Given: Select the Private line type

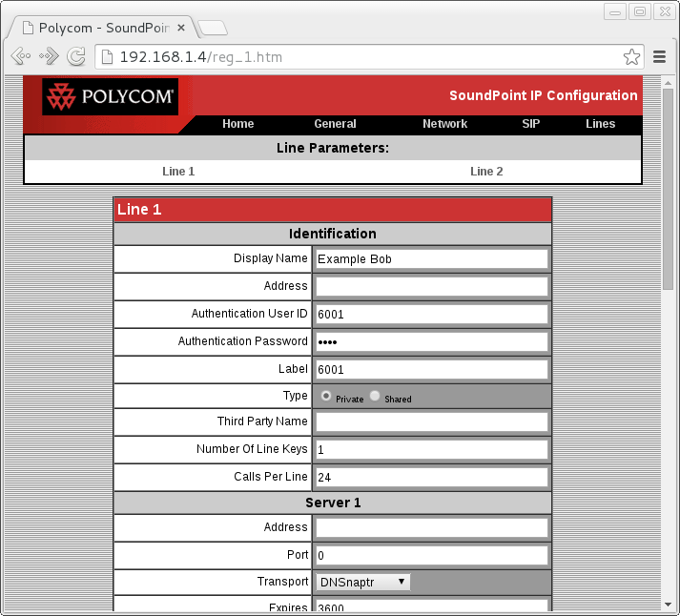Looking at the screenshot, I should click(326, 396).
